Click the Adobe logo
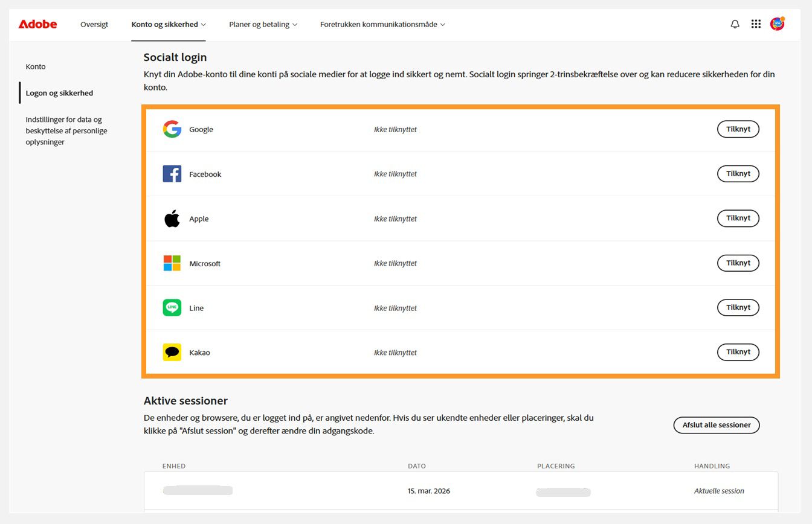812x524 pixels. [x=37, y=24]
